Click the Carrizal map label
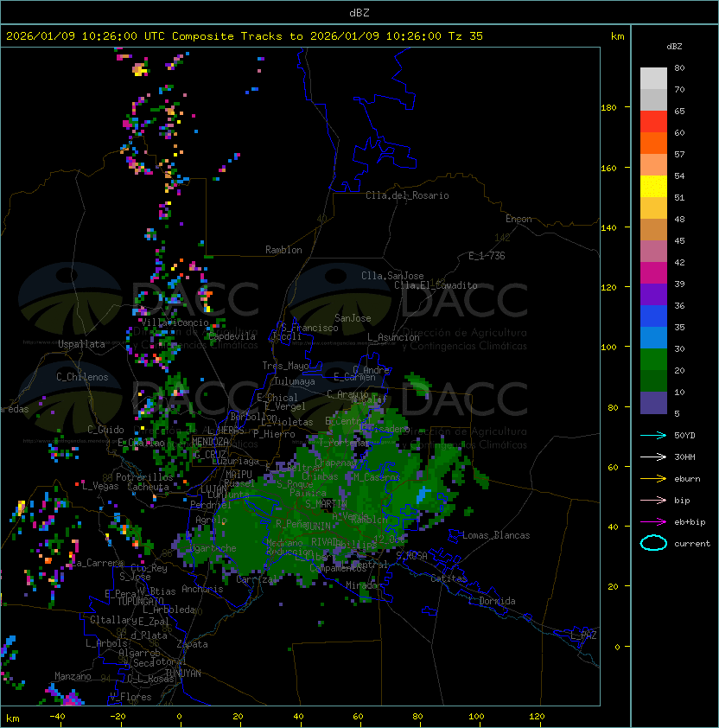Image resolution: width=719 pixels, height=728 pixels. pyautogui.click(x=257, y=579)
